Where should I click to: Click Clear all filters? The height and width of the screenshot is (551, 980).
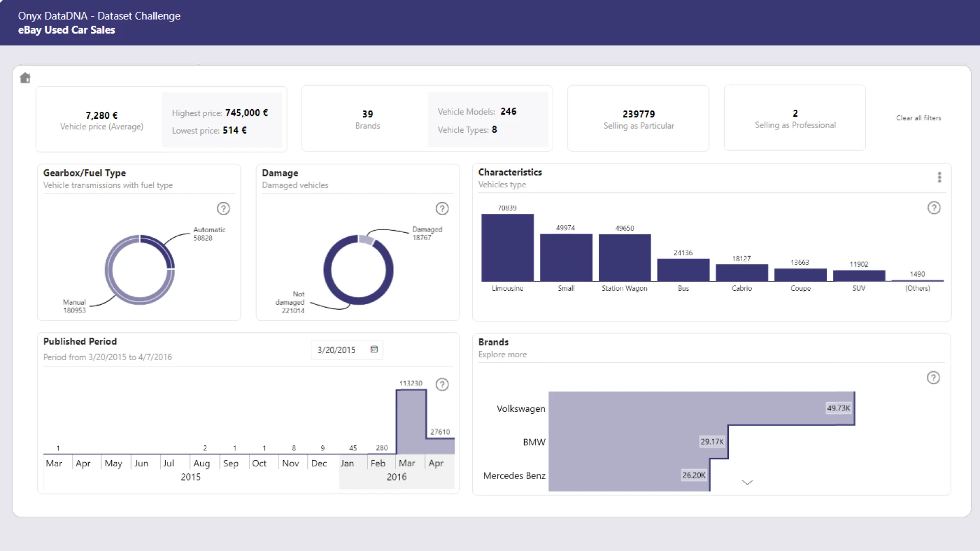pyautogui.click(x=918, y=118)
